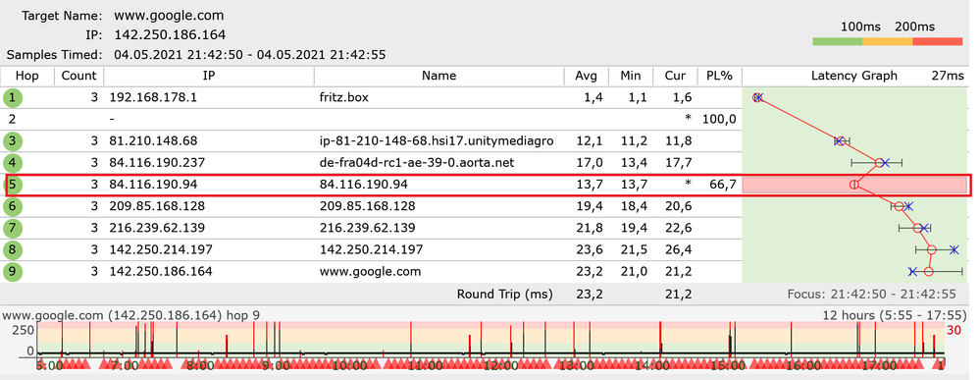The width and height of the screenshot is (980, 380).
Task: Click the PL% column header
Action: [719, 76]
